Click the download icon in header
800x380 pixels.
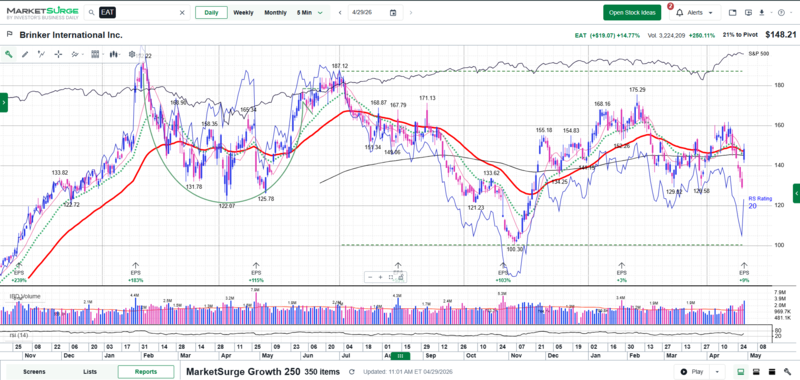click(x=762, y=13)
